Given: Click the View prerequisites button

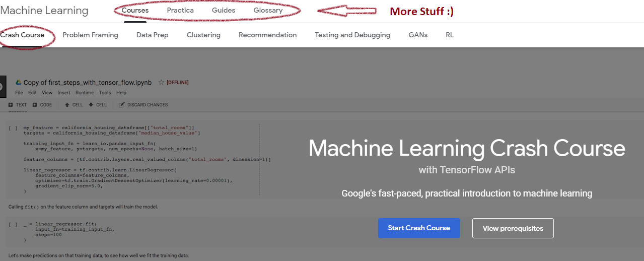Looking at the screenshot, I should point(513,228).
